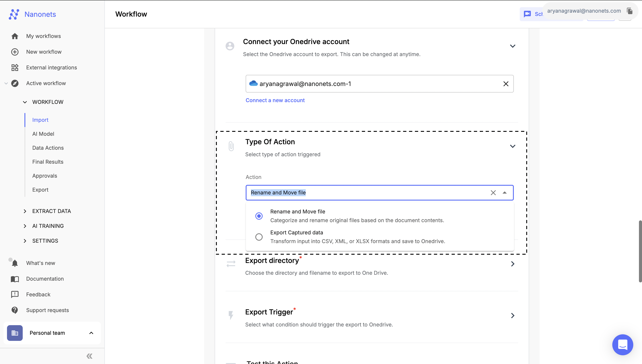Go to Final Results step
This screenshot has height=364, width=642.
coord(48,162)
